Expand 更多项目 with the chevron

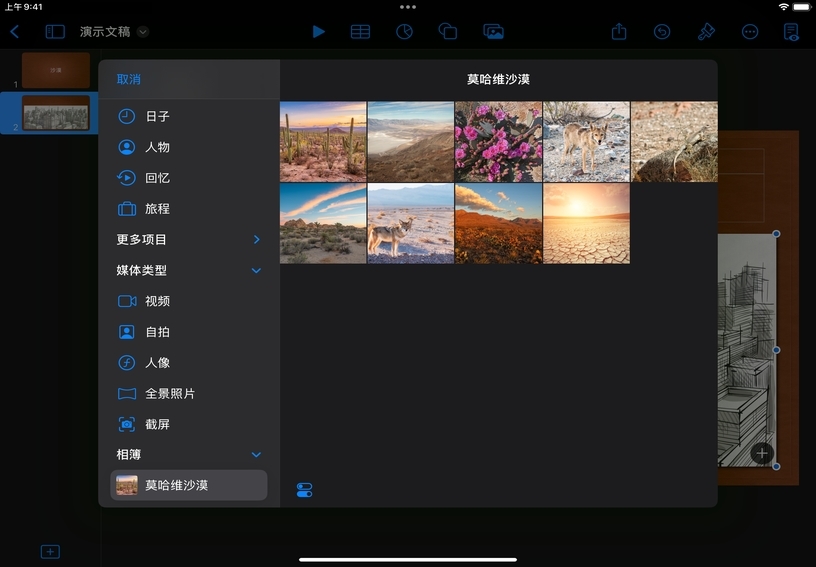pyautogui.click(x=256, y=240)
